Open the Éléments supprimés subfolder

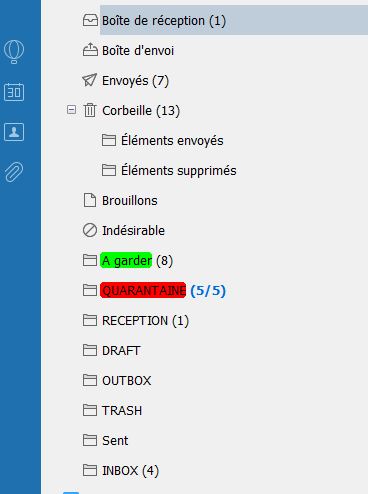(x=179, y=170)
